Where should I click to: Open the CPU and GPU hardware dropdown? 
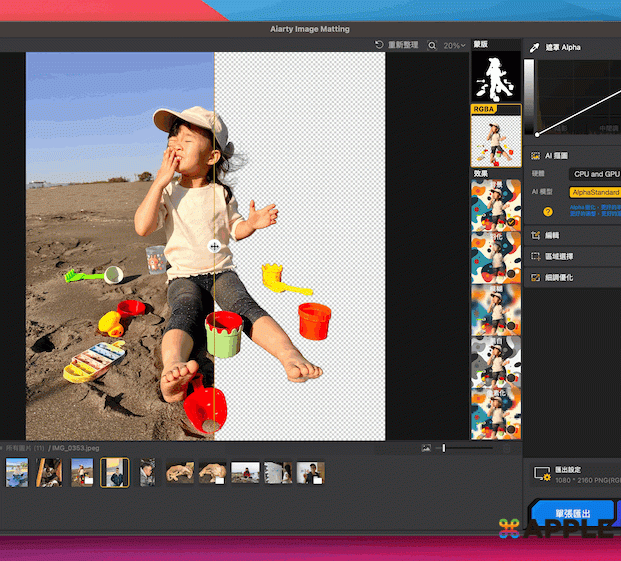pyautogui.click(x=595, y=174)
